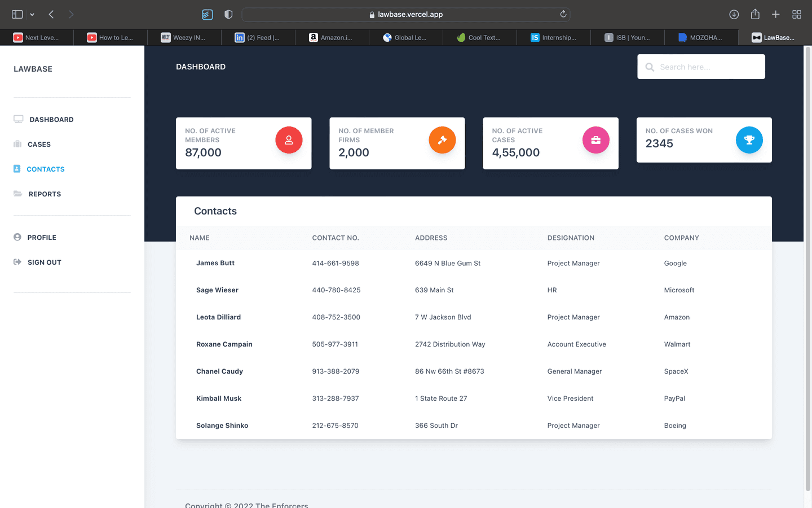
Task: Click the name James Butt
Action: click(215, 263)
